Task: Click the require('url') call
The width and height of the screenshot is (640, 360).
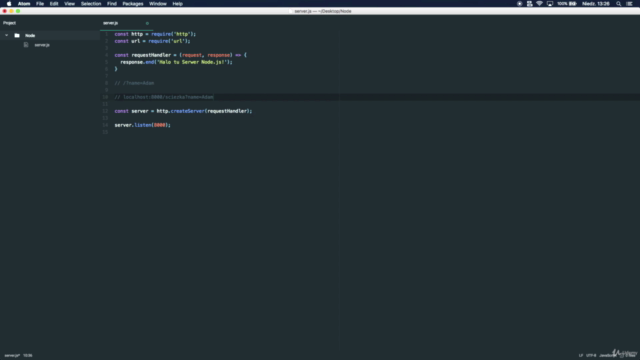Action: pos(169,41)
